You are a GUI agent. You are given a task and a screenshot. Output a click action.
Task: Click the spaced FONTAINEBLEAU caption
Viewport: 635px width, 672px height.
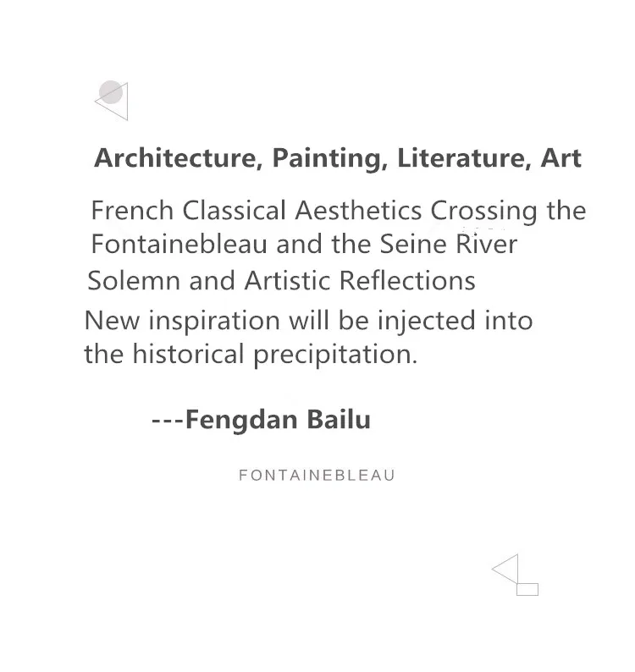coord(317,476)
